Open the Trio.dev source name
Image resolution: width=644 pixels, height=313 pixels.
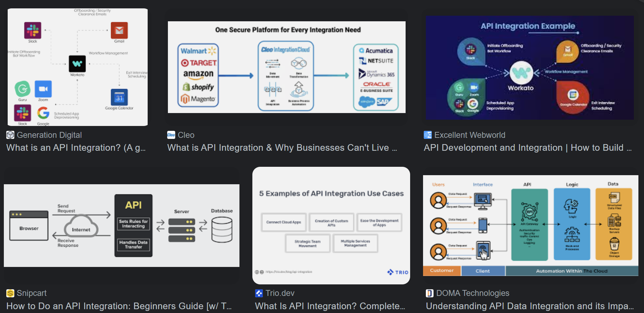(x=280, y=293)
